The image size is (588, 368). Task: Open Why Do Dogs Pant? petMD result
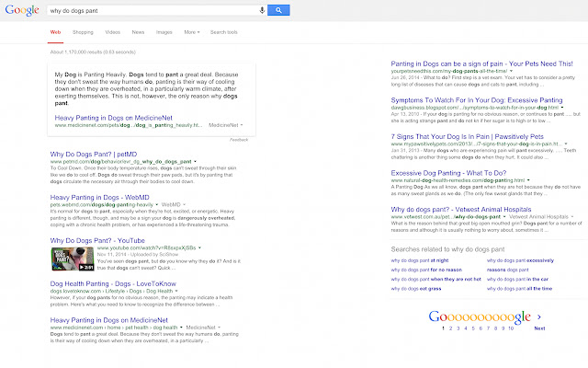click(94, 155)
